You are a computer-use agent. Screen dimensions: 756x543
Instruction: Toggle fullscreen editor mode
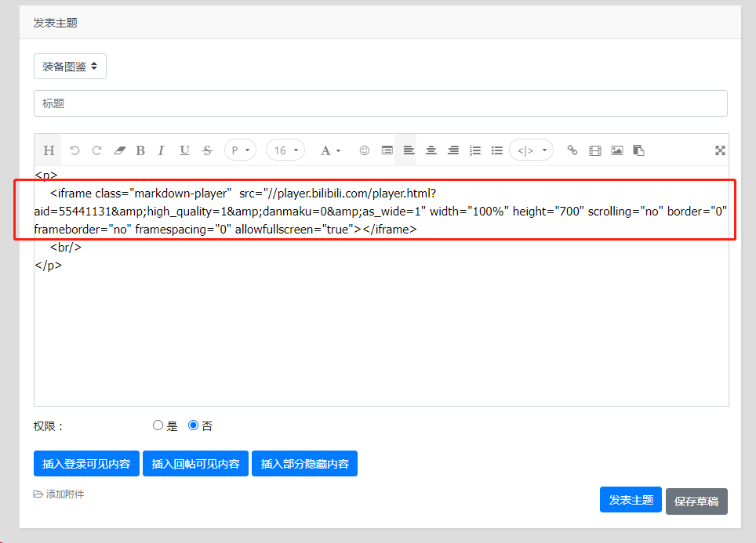720,150
